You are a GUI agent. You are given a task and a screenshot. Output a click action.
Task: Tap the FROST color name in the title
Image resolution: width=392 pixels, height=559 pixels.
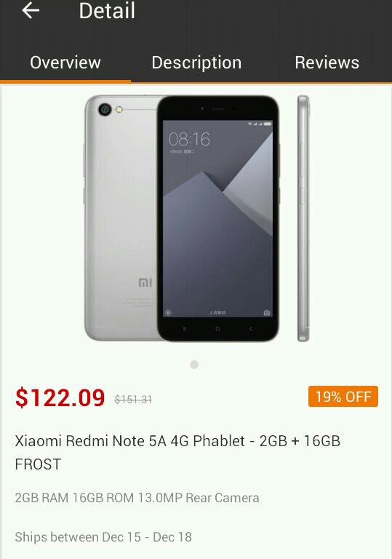[38, 464]
